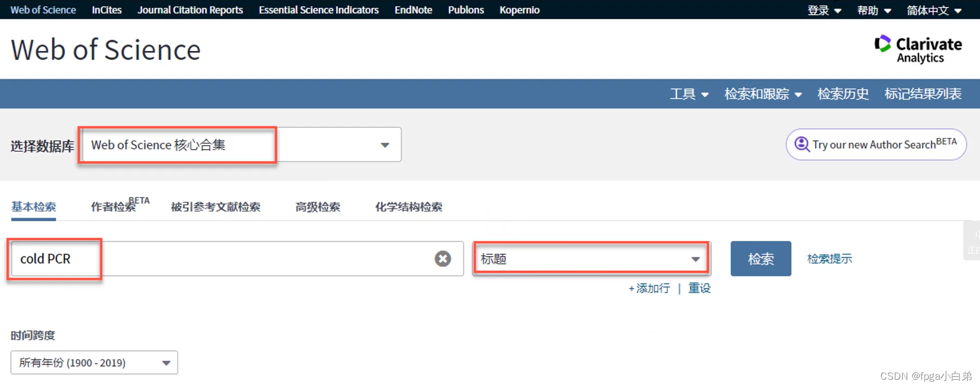Viewport: 980px width, 387px height.
Task: Open 标记结果列表 in the blue bar
Action: coord(923,94)
